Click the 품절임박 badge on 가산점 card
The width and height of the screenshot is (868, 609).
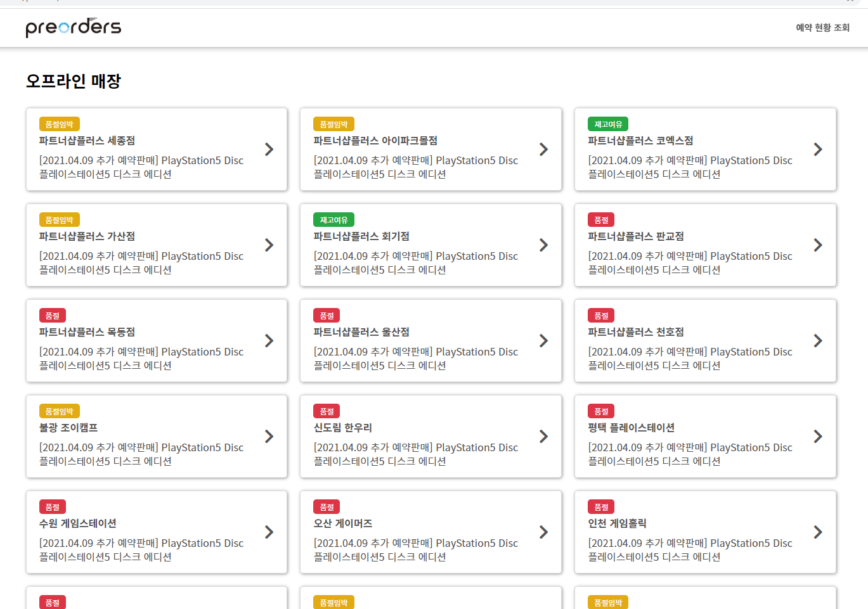pyautogui.click(x=60, y=220)
